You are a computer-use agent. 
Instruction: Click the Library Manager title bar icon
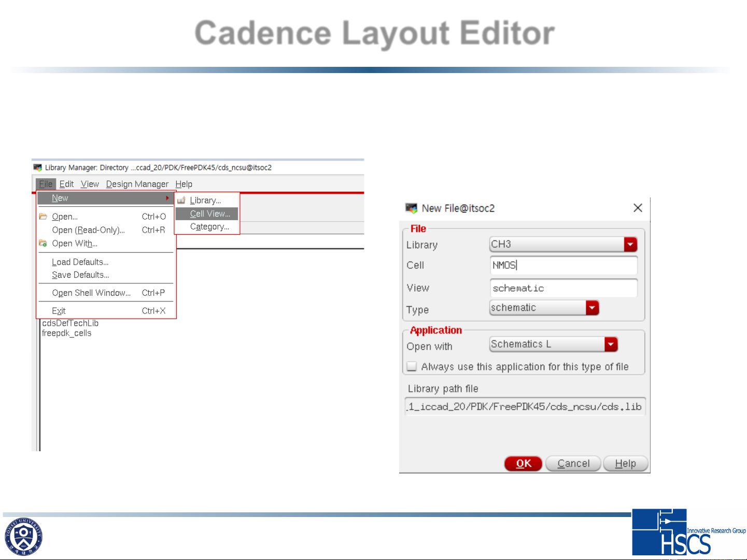coord(37,167)
